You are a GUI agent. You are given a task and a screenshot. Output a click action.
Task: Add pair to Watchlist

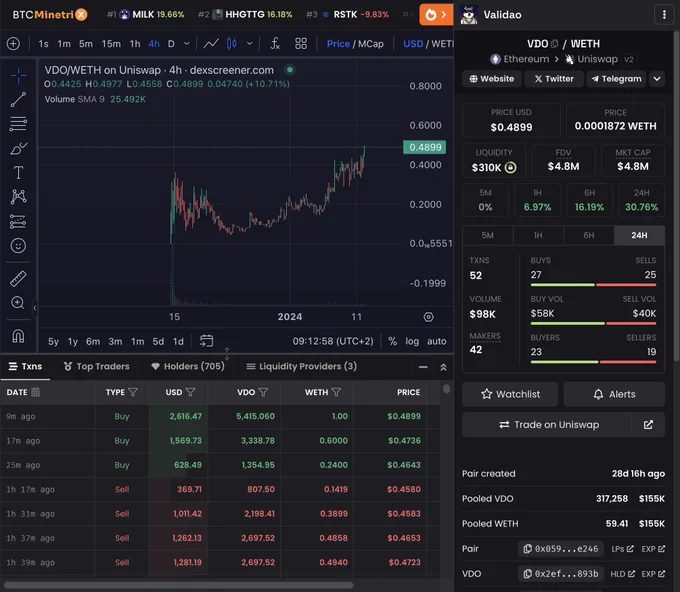(x=510, y=394)
